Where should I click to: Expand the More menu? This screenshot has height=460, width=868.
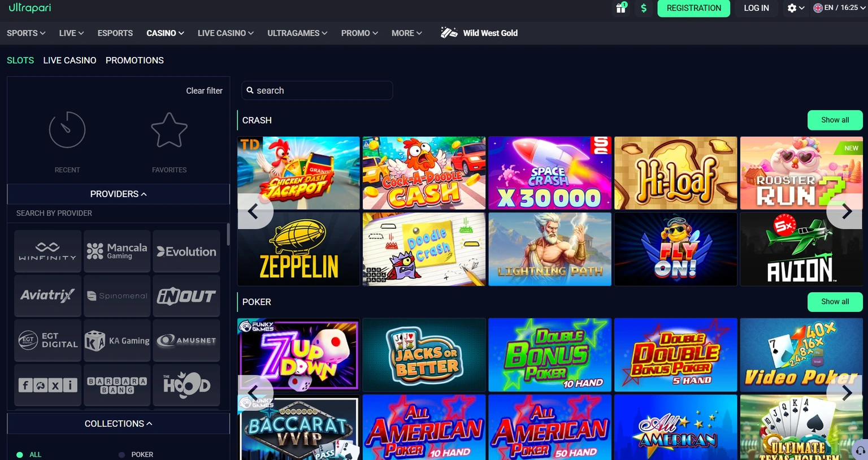click(x=407, y=33)
